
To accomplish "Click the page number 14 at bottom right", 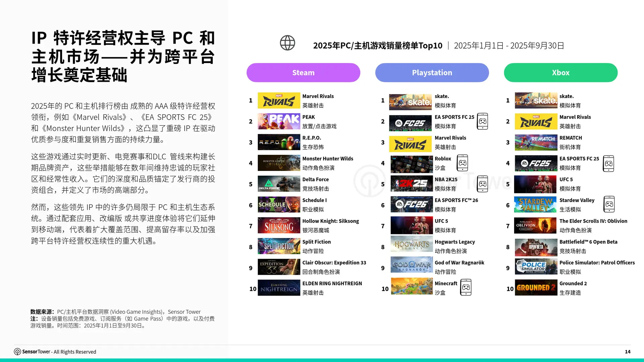I will [x=627, y=352].
